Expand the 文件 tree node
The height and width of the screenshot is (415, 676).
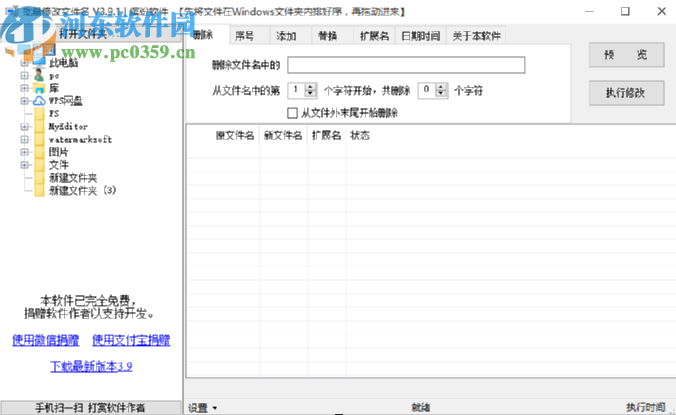coord(25,165)
